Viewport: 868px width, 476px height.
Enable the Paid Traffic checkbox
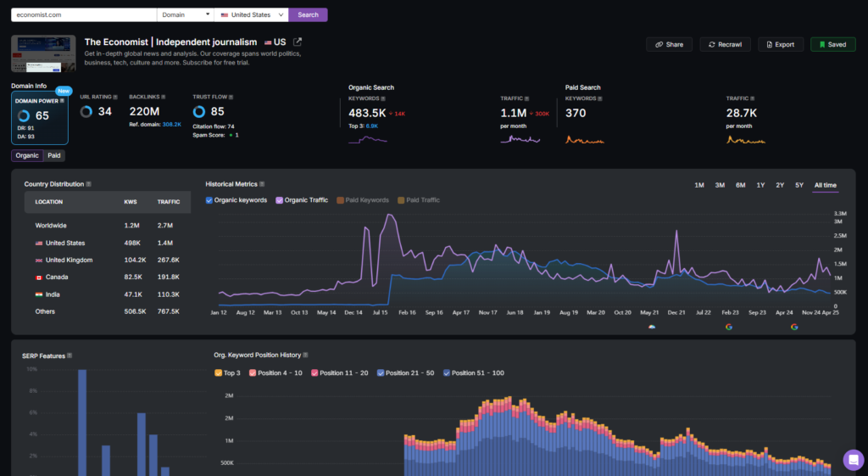[401, 200]
